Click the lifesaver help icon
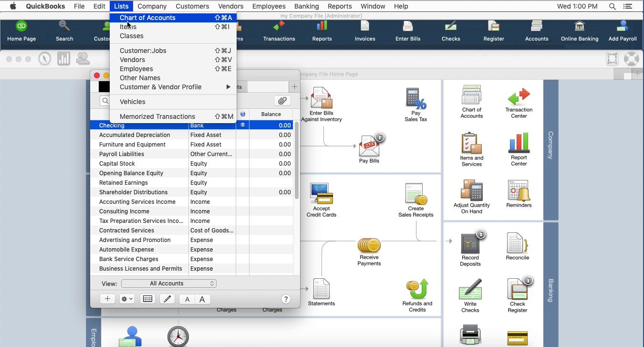 pyautogui.click(x=631, y=59)
